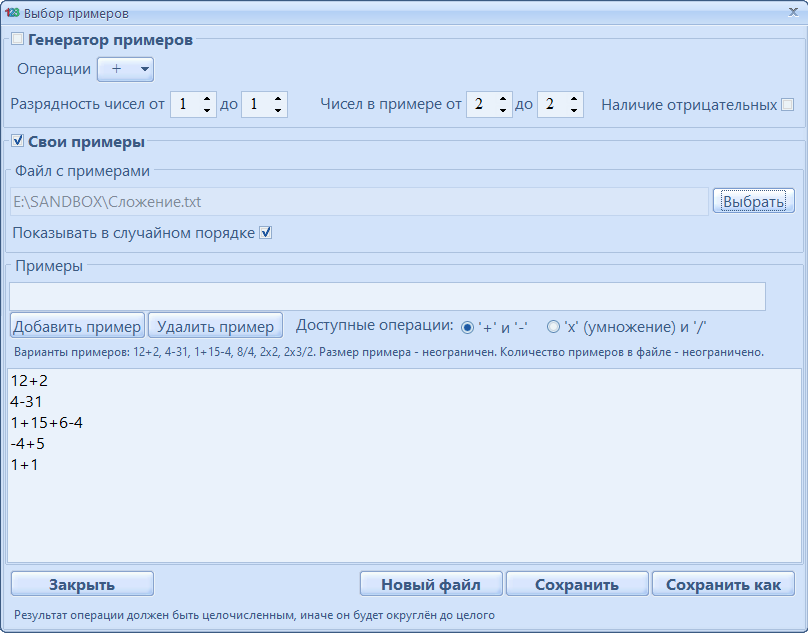Click the Выбрать button

pos(753,201)
